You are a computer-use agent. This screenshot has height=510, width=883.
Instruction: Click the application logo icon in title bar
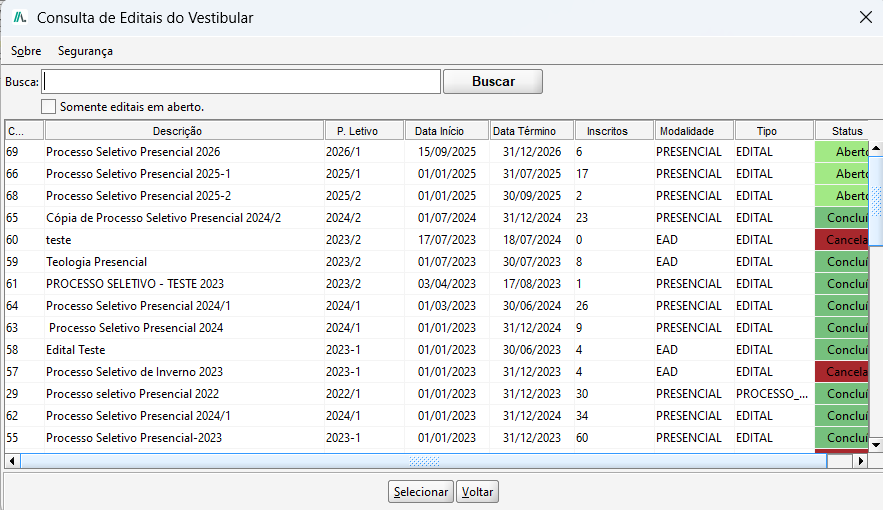(20, 17)
